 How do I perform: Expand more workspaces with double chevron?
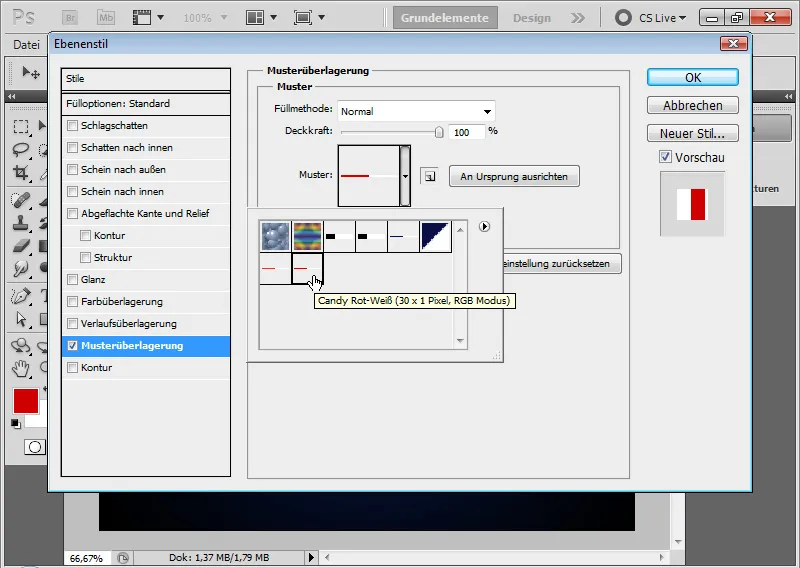coord(578,18)
